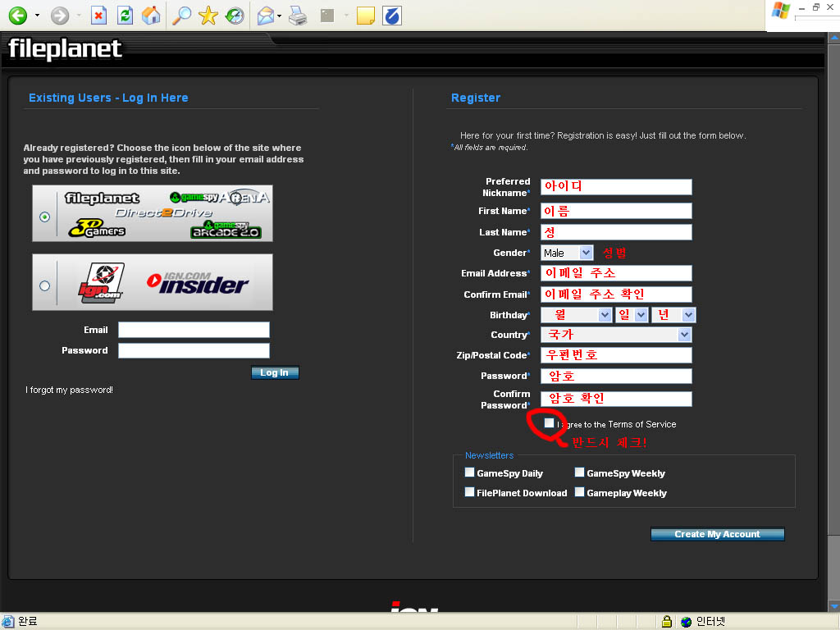This screenshot has width=840, height=630.
Task: Click the Stop loading page icon
Action: [98, 16]
